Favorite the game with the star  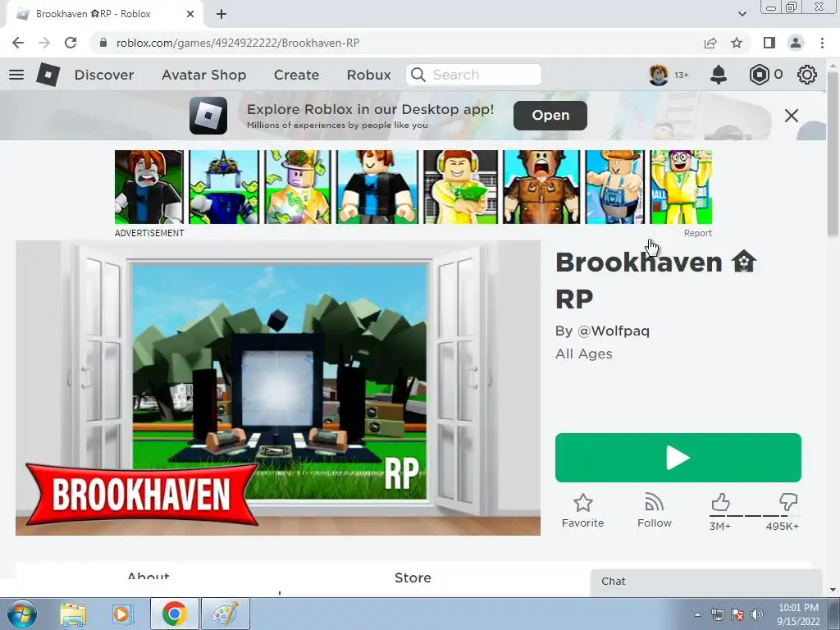[x=583, y=511]
